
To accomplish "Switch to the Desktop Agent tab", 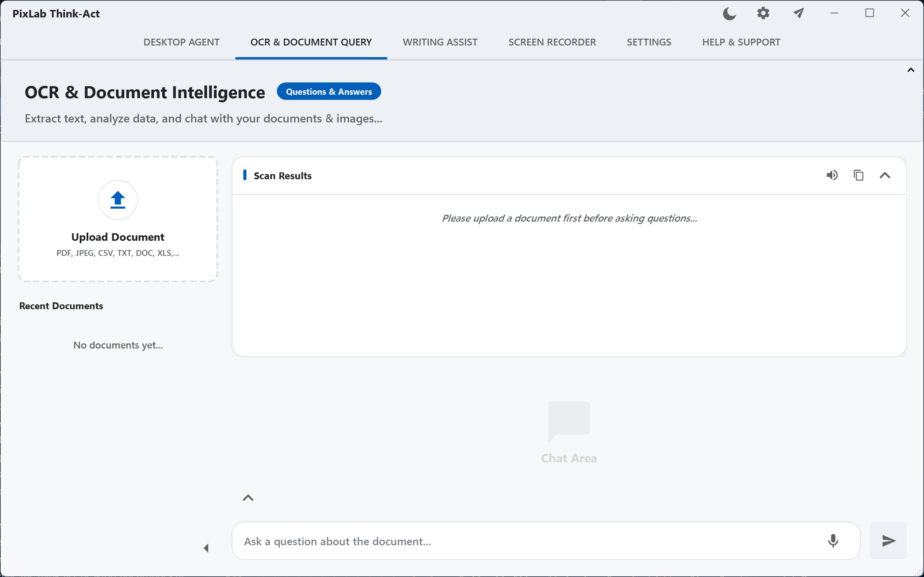I will (x=181, y=42).
